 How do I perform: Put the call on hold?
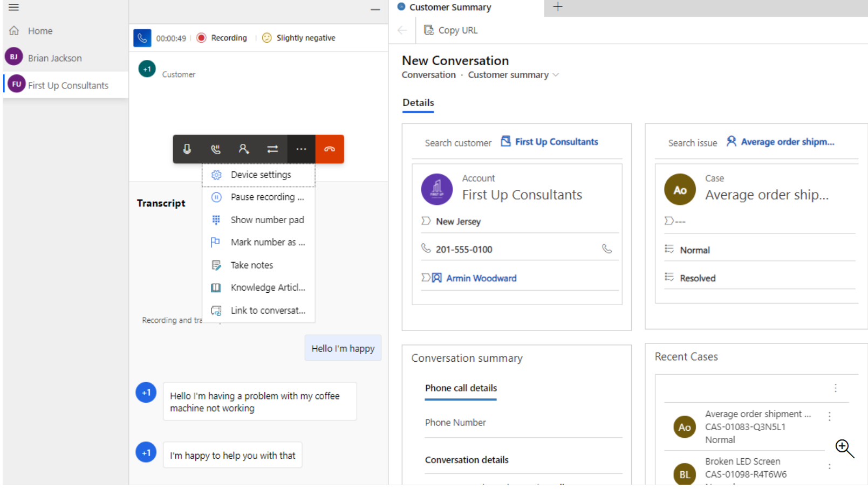(216, 149)
